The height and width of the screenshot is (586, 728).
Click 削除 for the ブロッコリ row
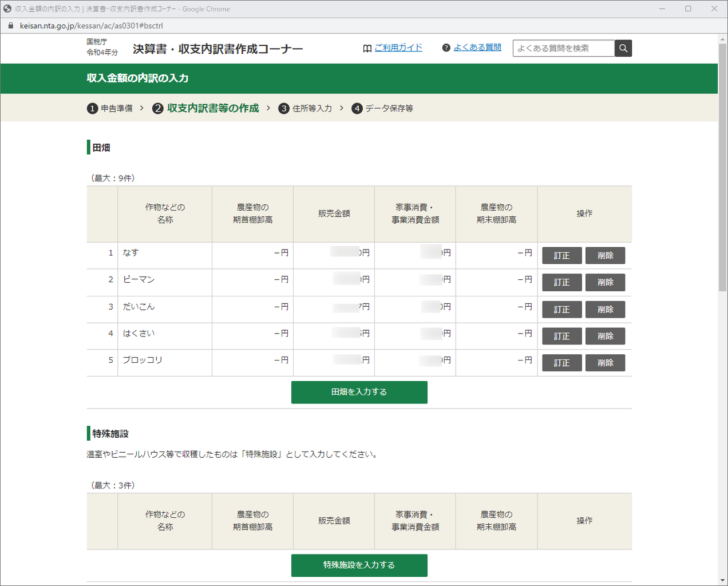pyautogui.click(x=605, y=363)
